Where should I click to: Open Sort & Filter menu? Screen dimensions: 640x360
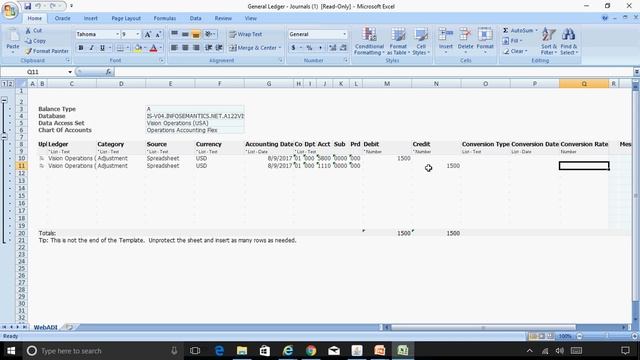[x=549, y=41]
